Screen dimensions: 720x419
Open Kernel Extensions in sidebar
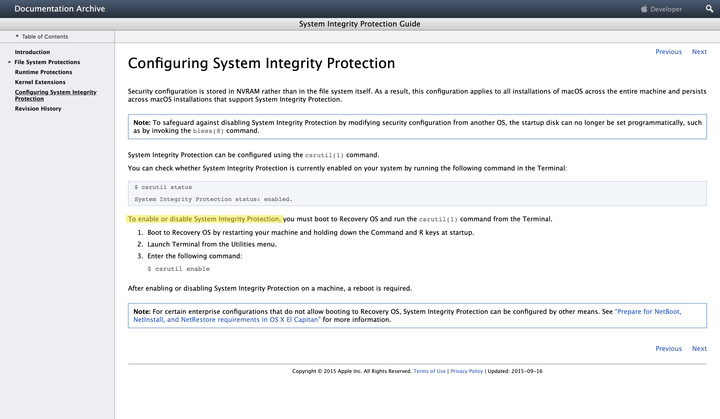click(x=40, y=82)
